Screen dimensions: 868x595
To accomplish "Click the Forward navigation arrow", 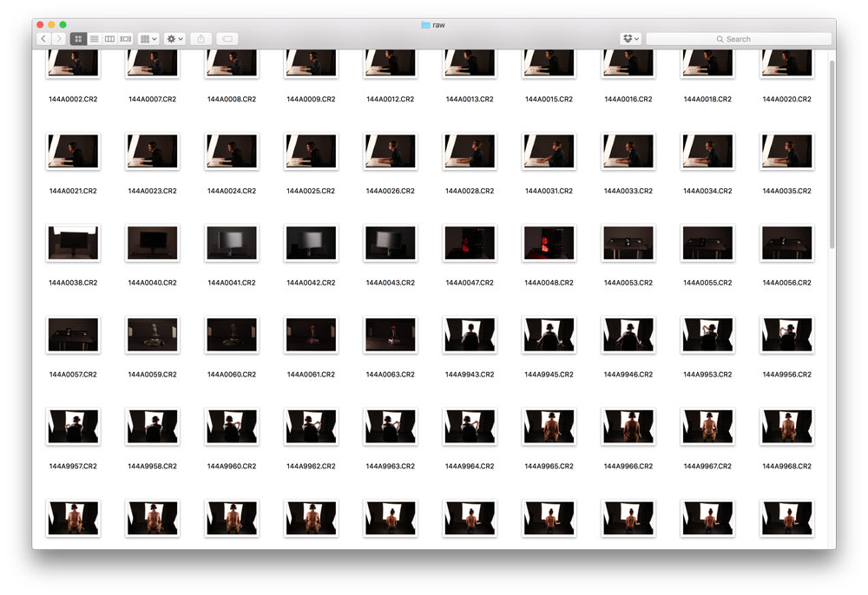I will [59, 39].
